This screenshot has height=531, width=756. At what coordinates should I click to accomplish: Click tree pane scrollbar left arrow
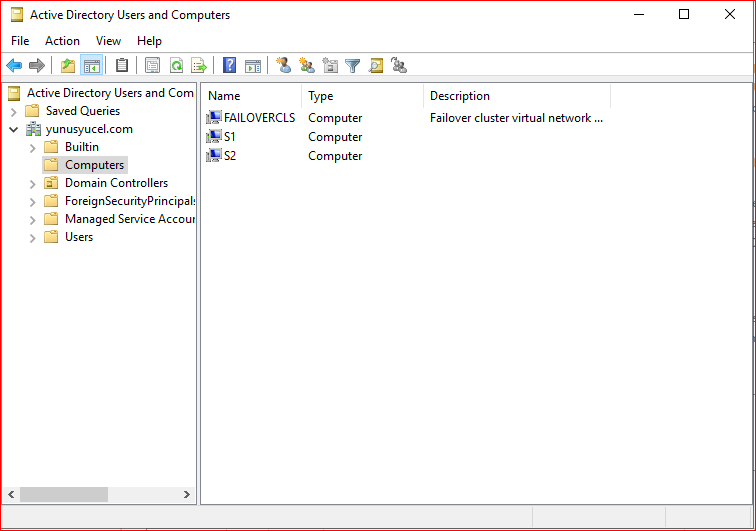click(11, 494)
